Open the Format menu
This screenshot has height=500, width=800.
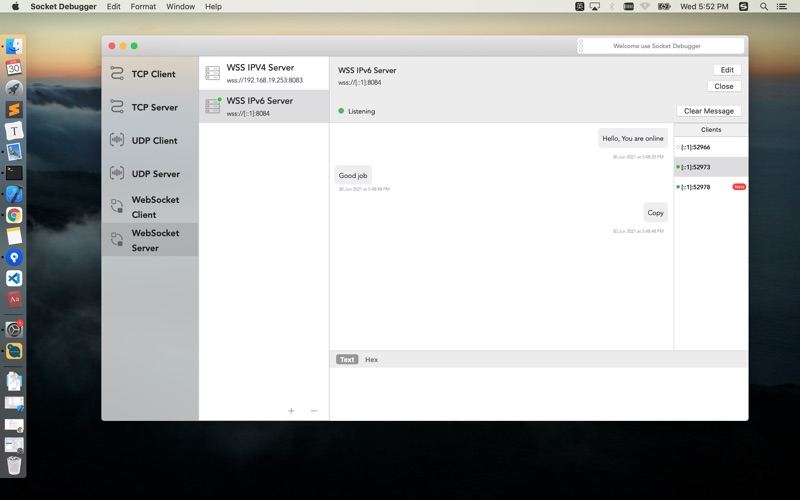click(143, 7)
